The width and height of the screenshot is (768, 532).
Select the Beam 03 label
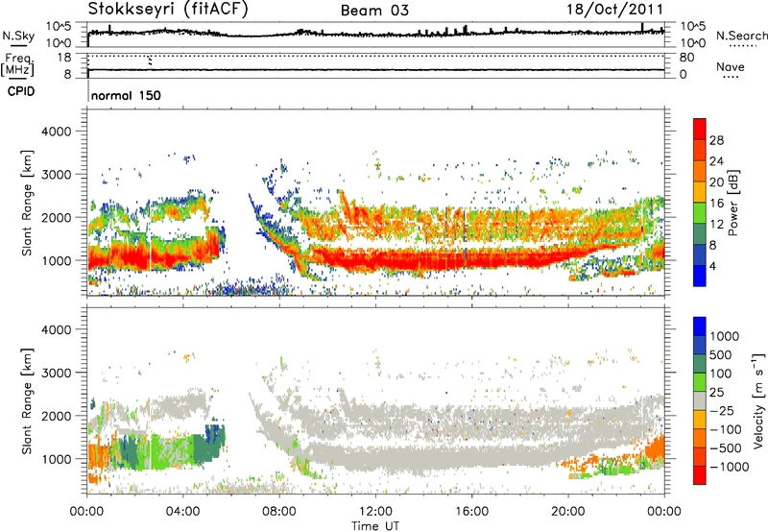coord(374,11)
